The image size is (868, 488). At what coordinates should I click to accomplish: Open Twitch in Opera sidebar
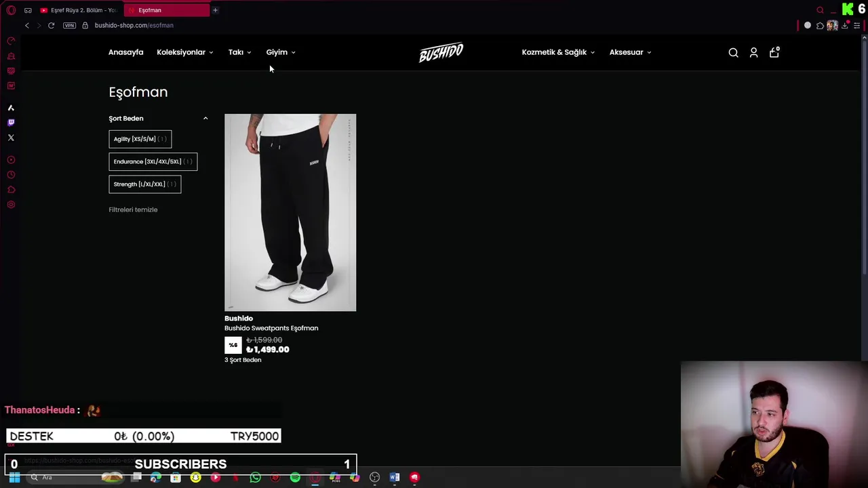[11, 123]
